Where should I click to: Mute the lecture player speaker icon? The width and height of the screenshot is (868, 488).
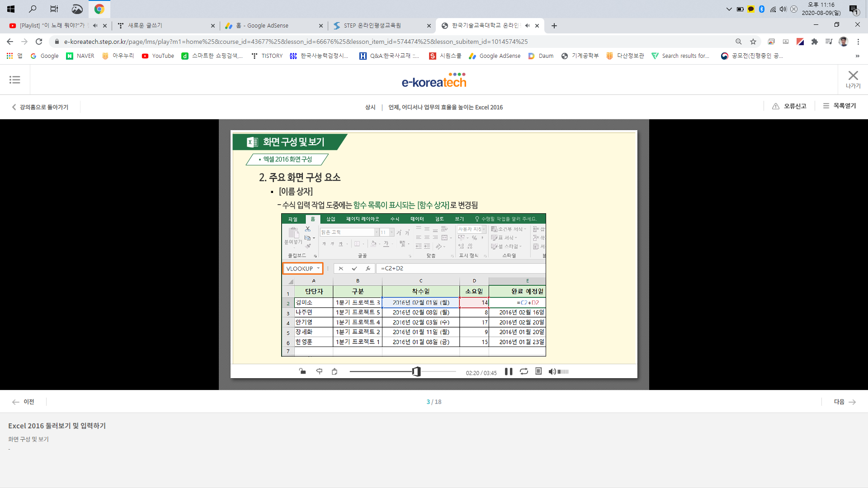552,371
